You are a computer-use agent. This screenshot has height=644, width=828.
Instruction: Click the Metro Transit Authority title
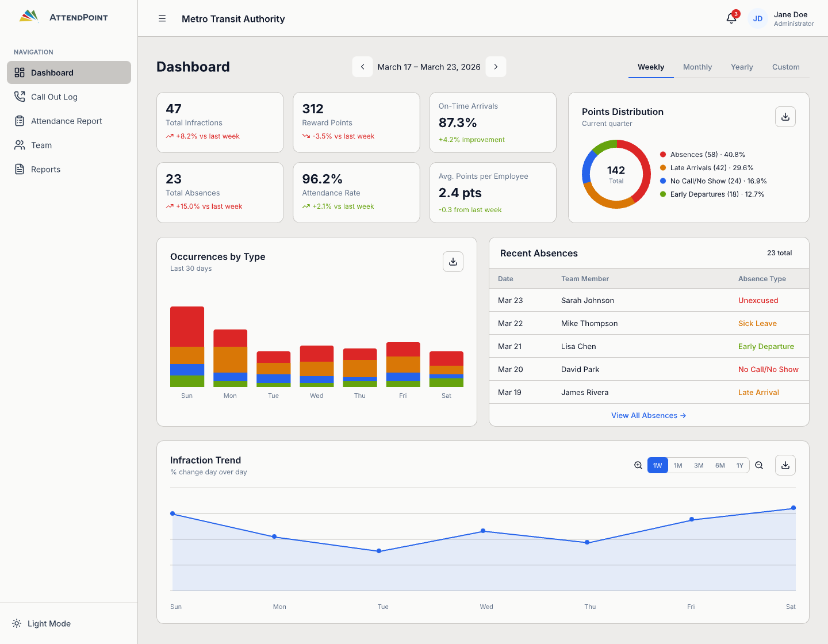(x=233, y=18)
